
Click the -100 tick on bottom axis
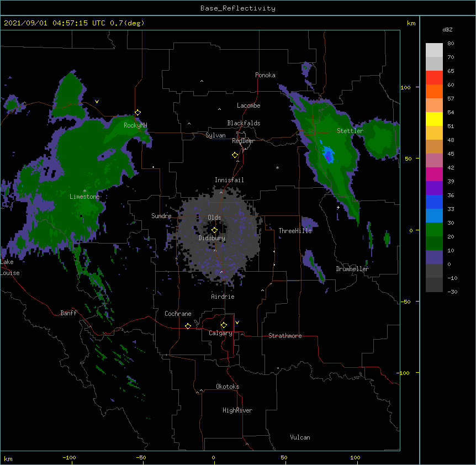69,458
